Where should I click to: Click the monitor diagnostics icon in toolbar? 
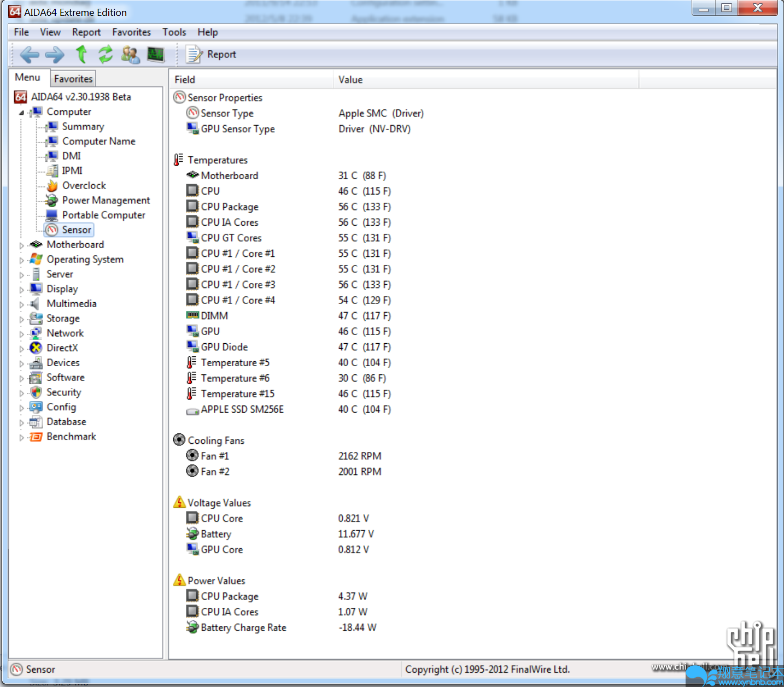156,54
